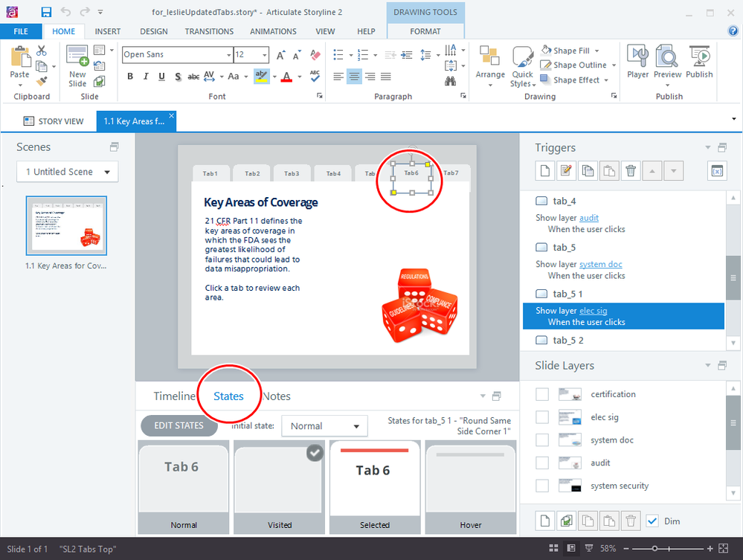Create a new trigger in Triggers panel

(544, 170)
